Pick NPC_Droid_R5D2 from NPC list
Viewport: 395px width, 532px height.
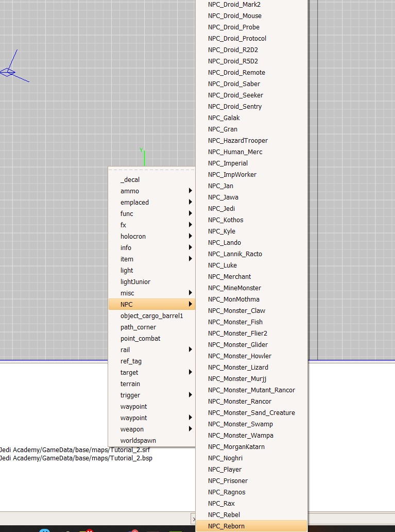tap(252, 61)
